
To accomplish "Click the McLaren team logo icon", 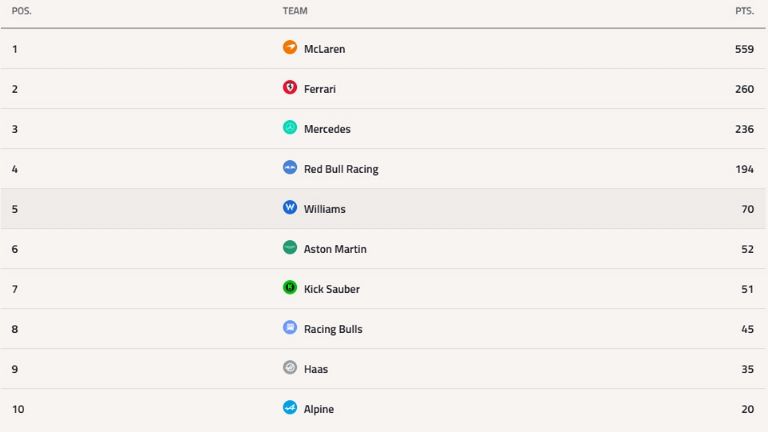I will [x=290, y=48].
